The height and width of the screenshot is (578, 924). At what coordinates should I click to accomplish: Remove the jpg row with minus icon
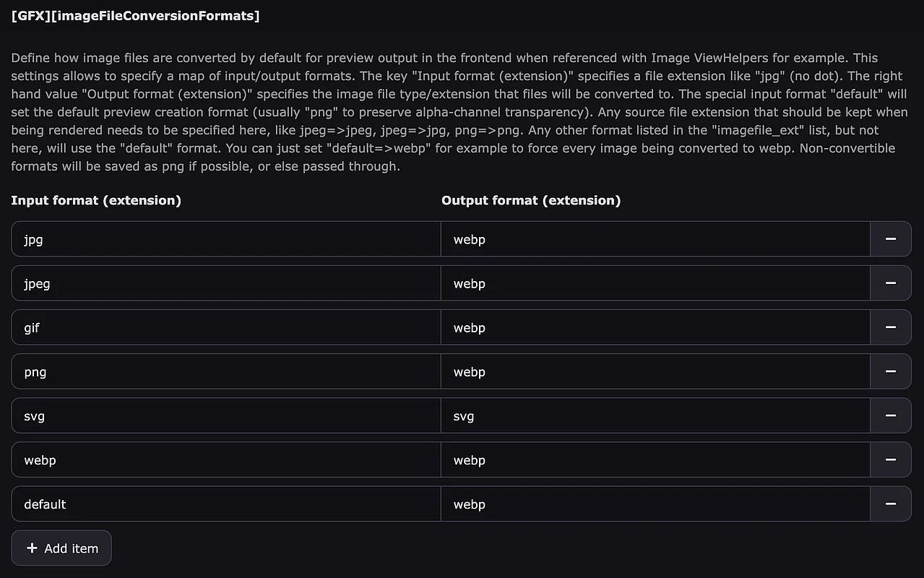(890, 239)
